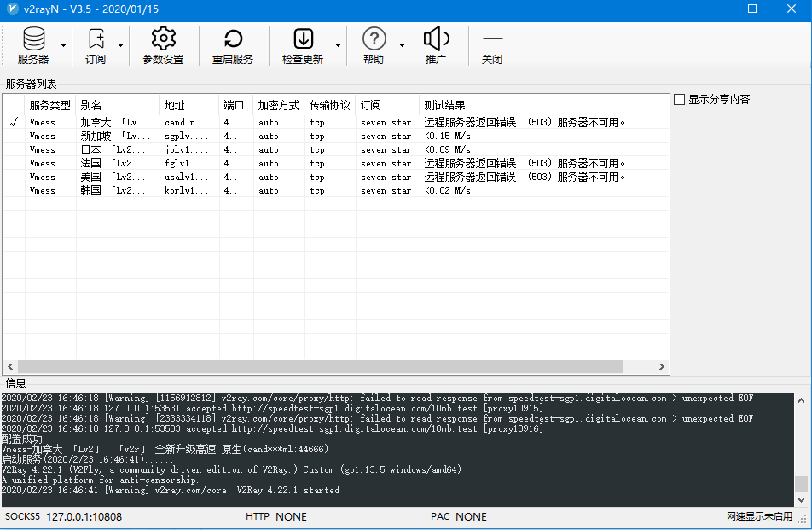
Task: Click address cell fglv1....
Action: [x=187, y=163]
